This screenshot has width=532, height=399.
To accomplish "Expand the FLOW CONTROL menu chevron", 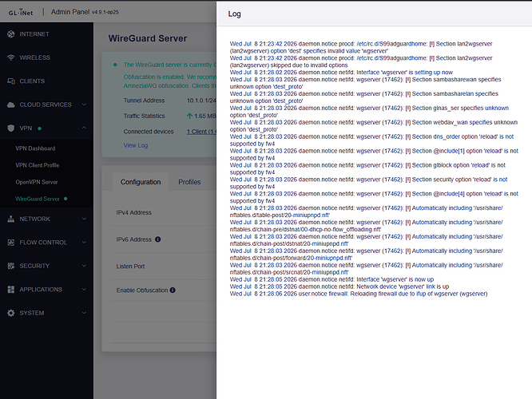I will point(84,243).
